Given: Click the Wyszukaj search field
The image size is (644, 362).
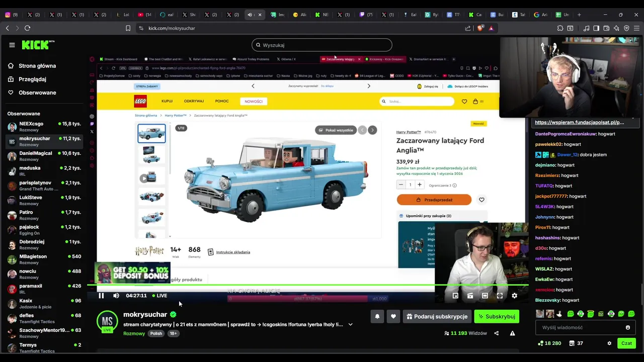Looking at the screenshot, I should click(322, 45).
